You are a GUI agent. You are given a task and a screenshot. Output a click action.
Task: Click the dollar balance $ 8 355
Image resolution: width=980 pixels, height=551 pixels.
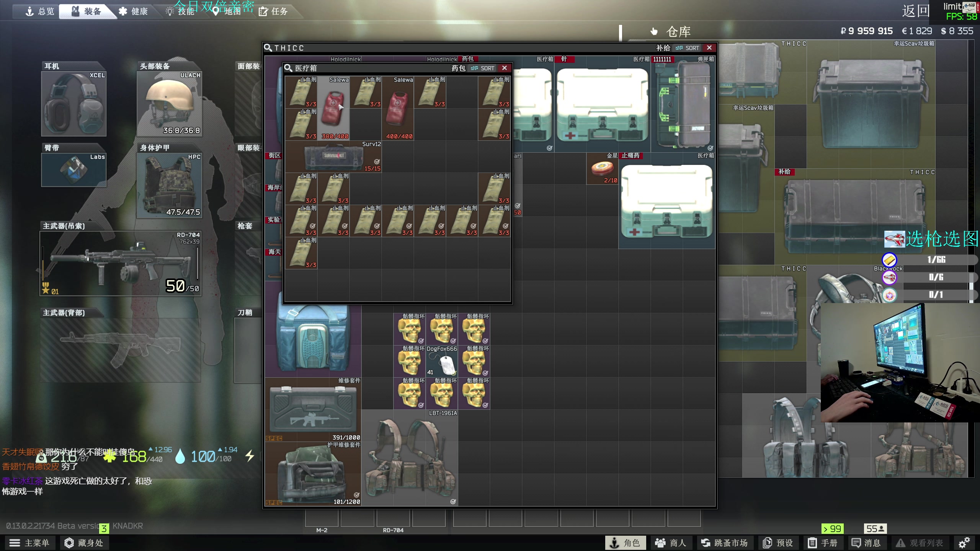tap(957, 31)
